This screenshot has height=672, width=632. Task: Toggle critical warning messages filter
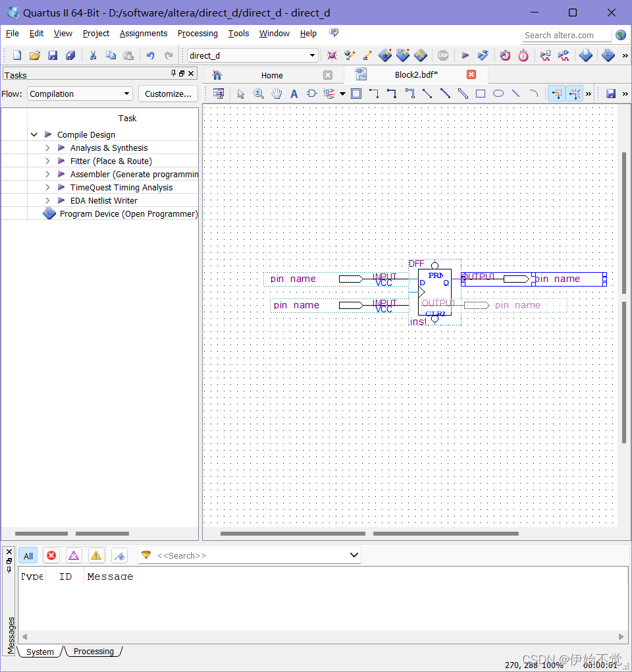[x=74, y=556]
